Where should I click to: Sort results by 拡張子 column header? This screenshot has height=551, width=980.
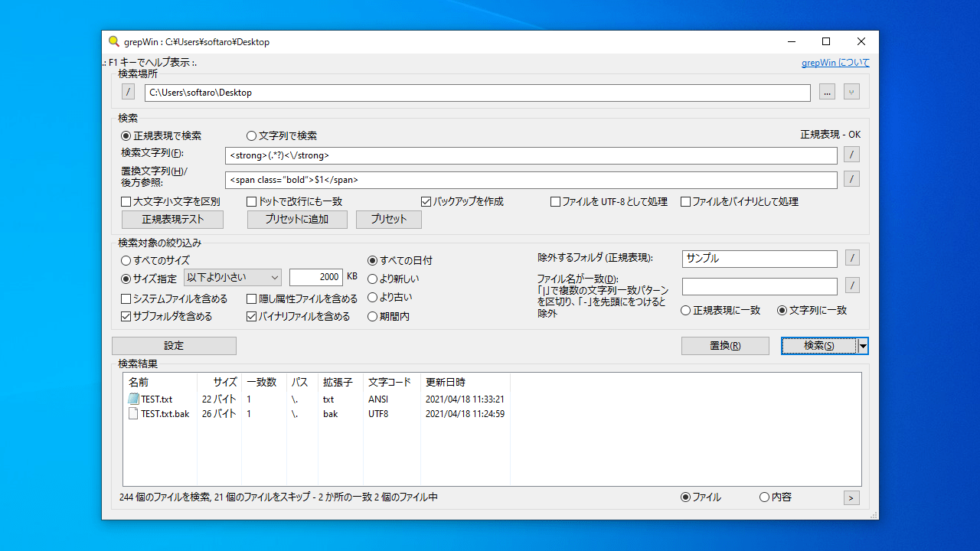point(341,382)
